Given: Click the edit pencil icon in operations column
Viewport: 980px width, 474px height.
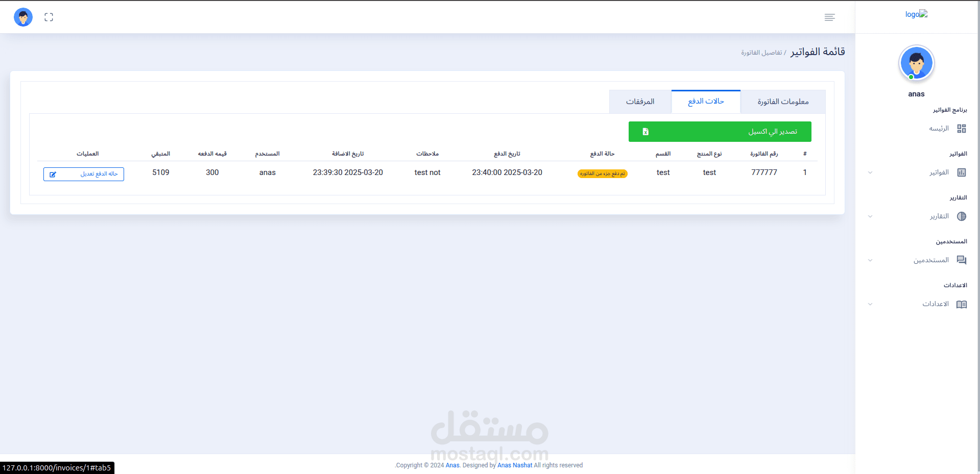Looking at the screenshot, I should (x=53, y=174).
